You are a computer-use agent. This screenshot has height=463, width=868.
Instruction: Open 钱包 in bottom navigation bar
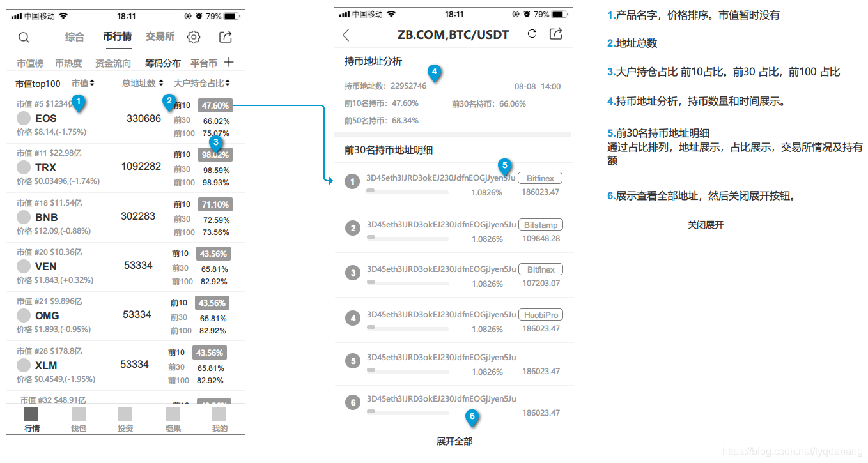point(79,420)
